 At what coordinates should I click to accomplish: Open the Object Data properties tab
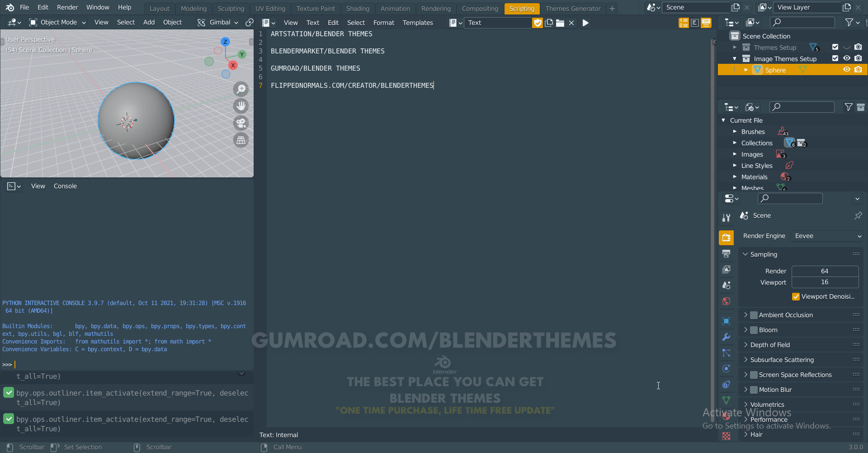[726, 400]
